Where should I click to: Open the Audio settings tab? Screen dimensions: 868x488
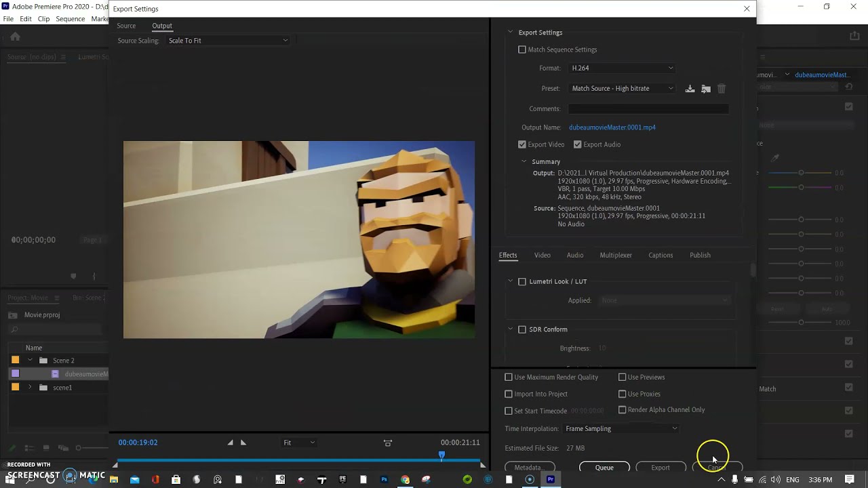point(575,256)
